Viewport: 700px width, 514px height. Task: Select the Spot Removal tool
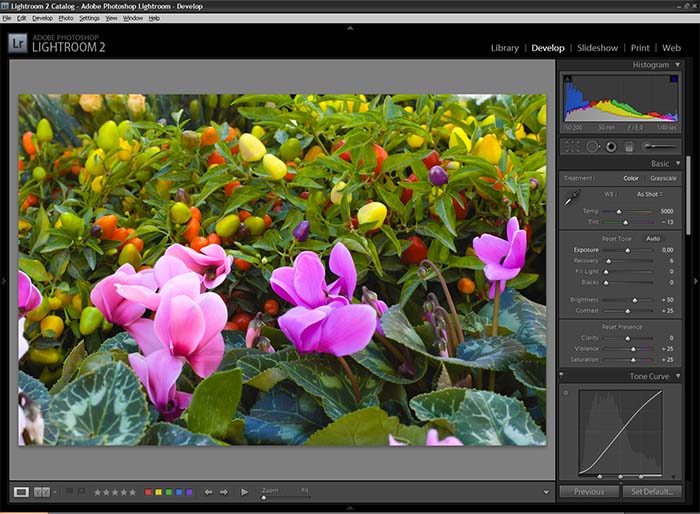click(592, 146)
